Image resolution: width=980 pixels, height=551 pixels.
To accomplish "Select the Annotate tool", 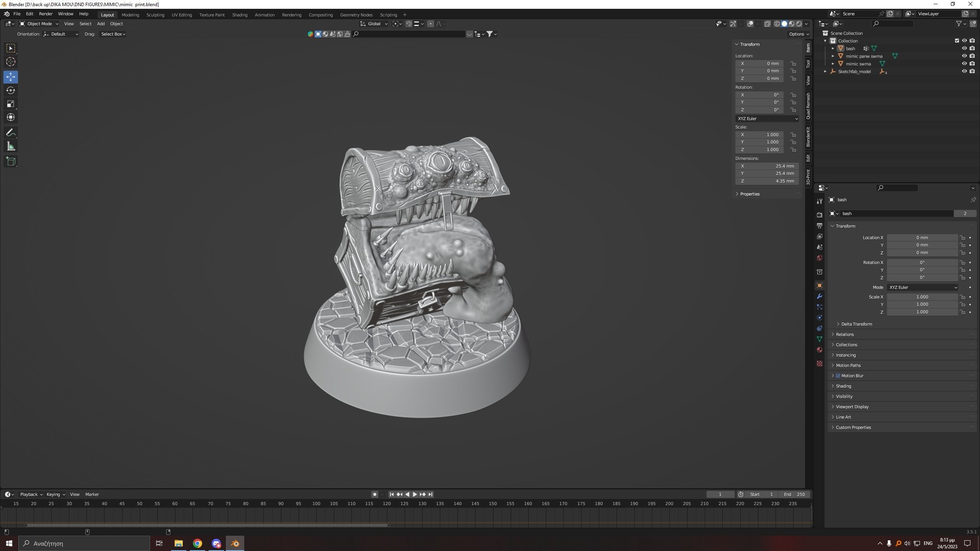I will (x=11, y=133).
